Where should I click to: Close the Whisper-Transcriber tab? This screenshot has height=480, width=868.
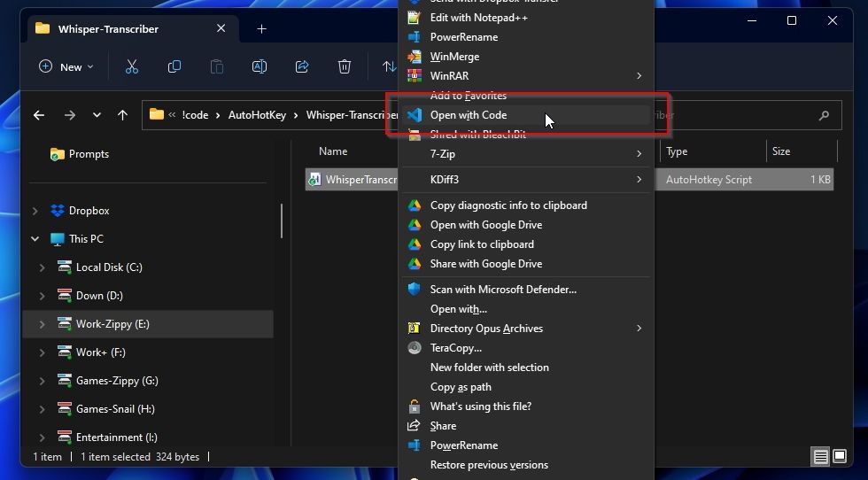[221, 29]
